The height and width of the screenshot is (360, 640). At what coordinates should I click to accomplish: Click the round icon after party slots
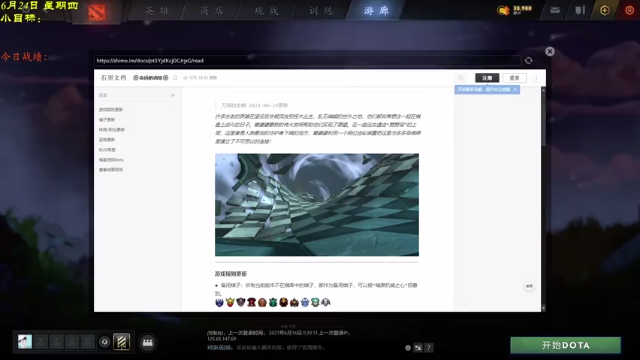104,342
